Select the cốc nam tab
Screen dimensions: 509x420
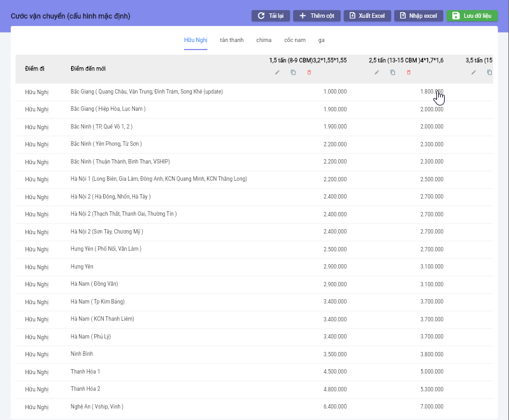pos(294,40)
